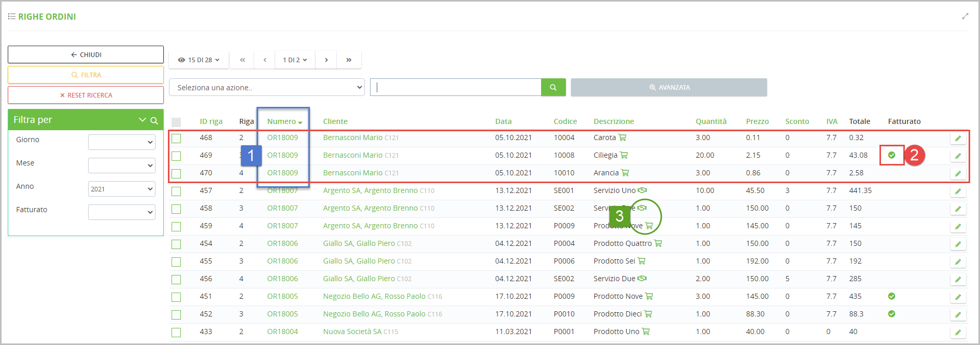Click the expand icon at top right

pos(965,17)
